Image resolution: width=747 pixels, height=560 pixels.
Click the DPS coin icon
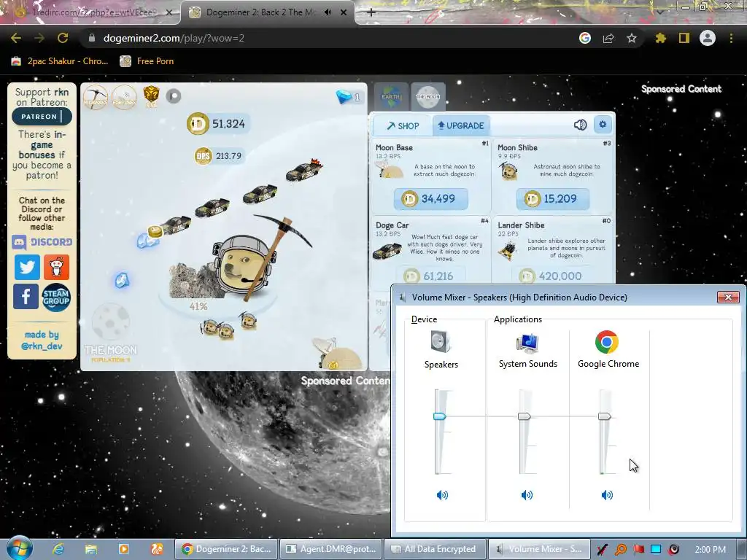204,156
